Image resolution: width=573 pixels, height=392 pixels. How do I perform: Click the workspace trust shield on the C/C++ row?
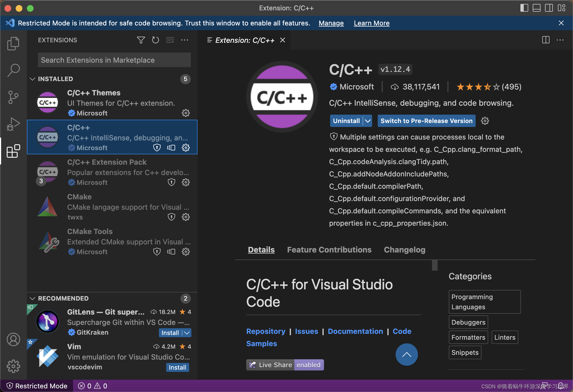coord(157,148)
